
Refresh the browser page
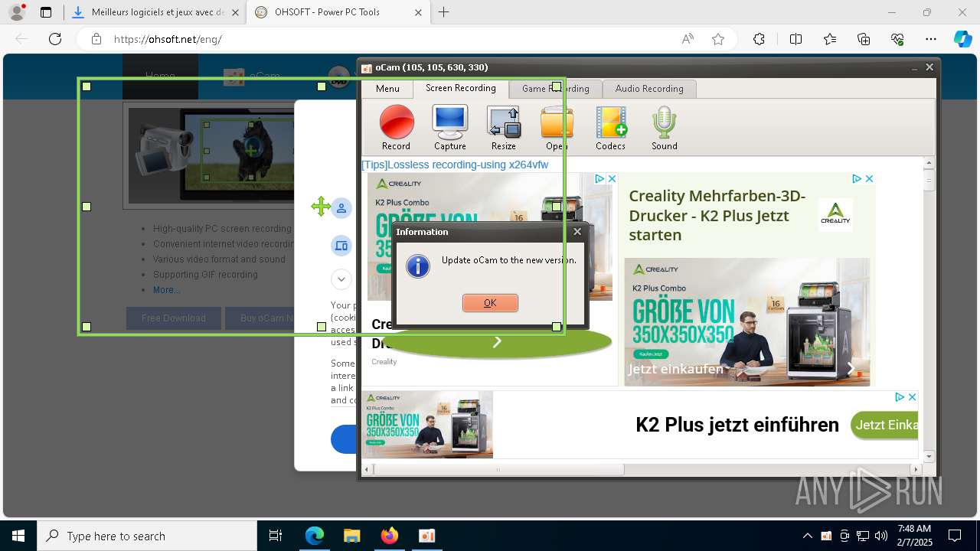click(55, 39)
